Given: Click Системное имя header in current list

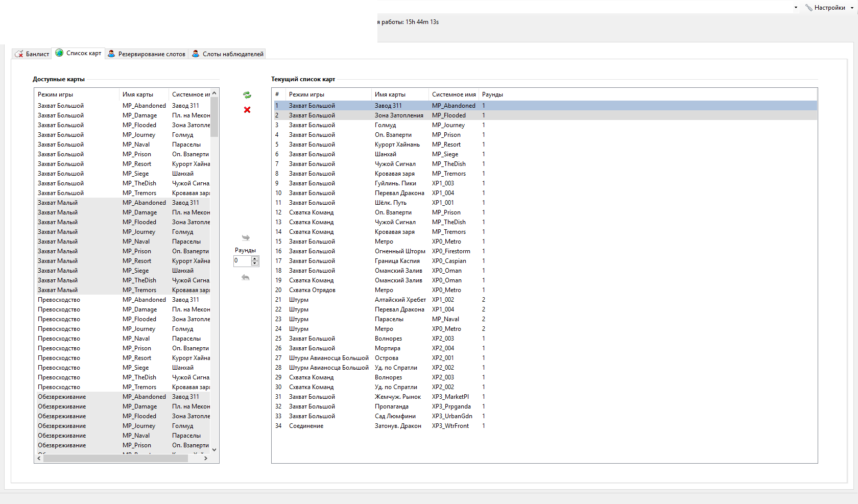Looking at the screenshot, I should point(454,94).
